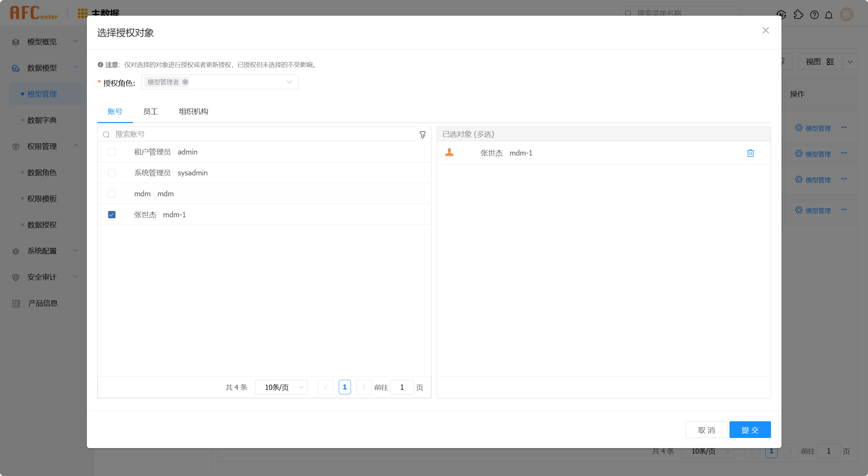This screenshot has height=476, width=868.
Task: Click the 提交 submit button
Action: click(750, 430)
